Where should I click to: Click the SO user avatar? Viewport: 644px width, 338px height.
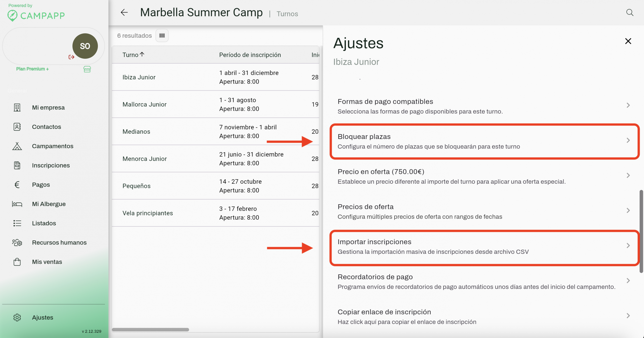click(85, 46)
